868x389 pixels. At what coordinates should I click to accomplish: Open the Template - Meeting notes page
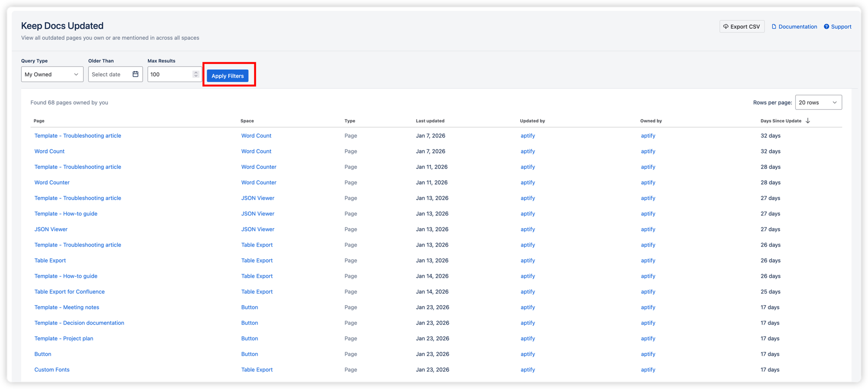[x=67, y=307]
